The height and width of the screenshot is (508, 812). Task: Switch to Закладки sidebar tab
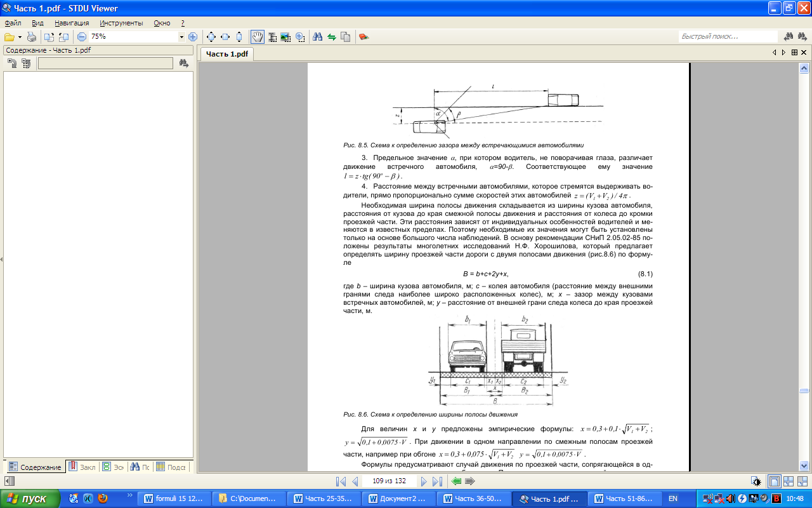click(82, 467)
